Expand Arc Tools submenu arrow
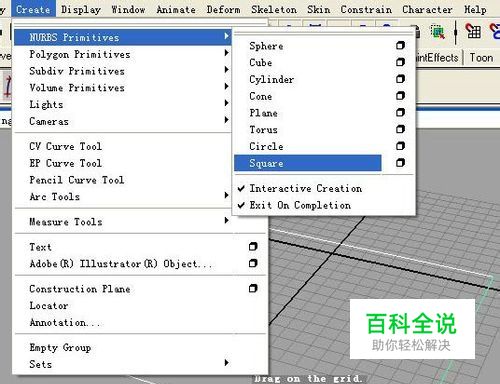Screen dimensions: 500x384 [x=226, y=195]
